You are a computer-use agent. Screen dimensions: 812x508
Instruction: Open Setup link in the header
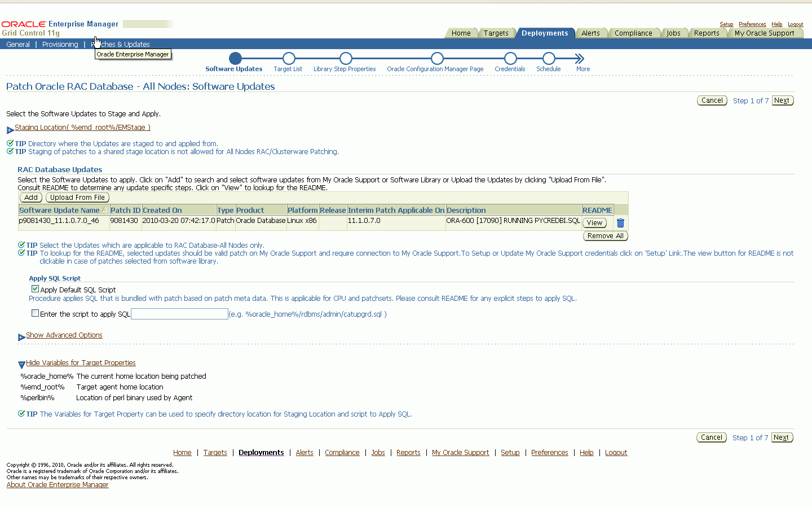tap(726, 24)
